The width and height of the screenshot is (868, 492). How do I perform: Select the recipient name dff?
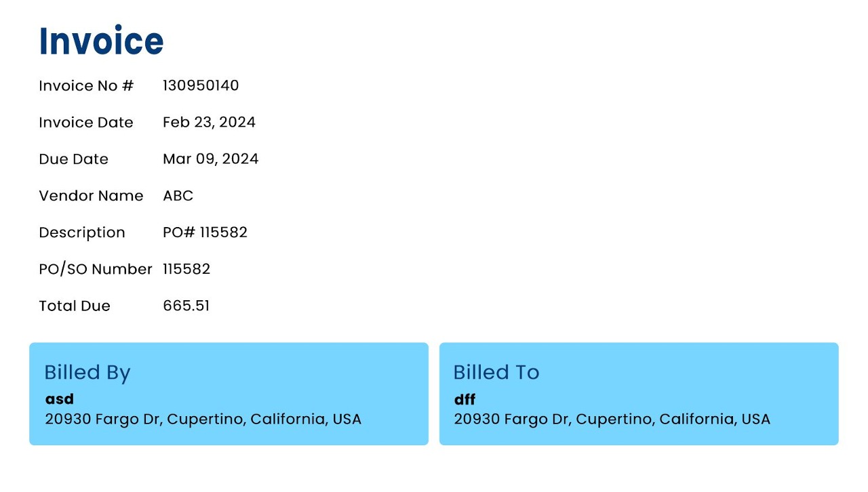coord(465,399)
